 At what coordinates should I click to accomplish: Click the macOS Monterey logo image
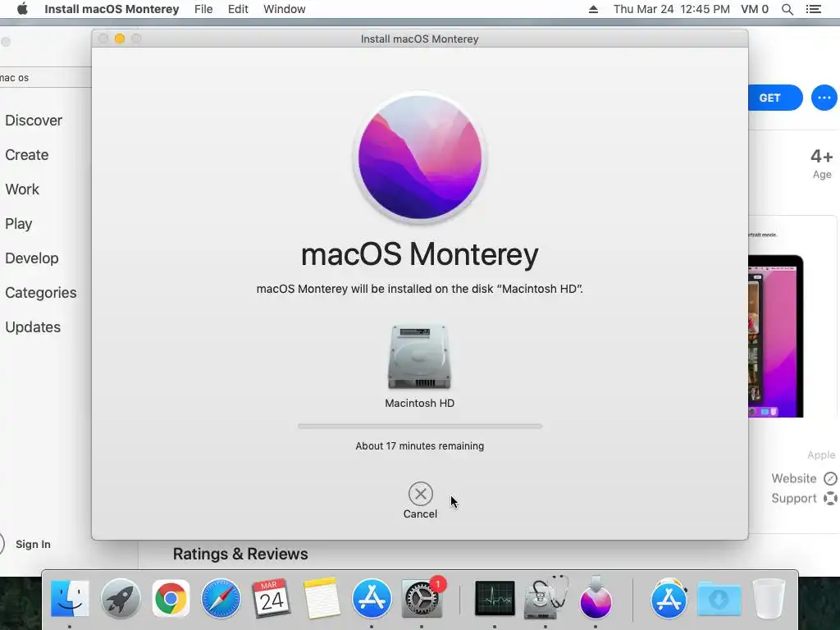tap(420, 157)
